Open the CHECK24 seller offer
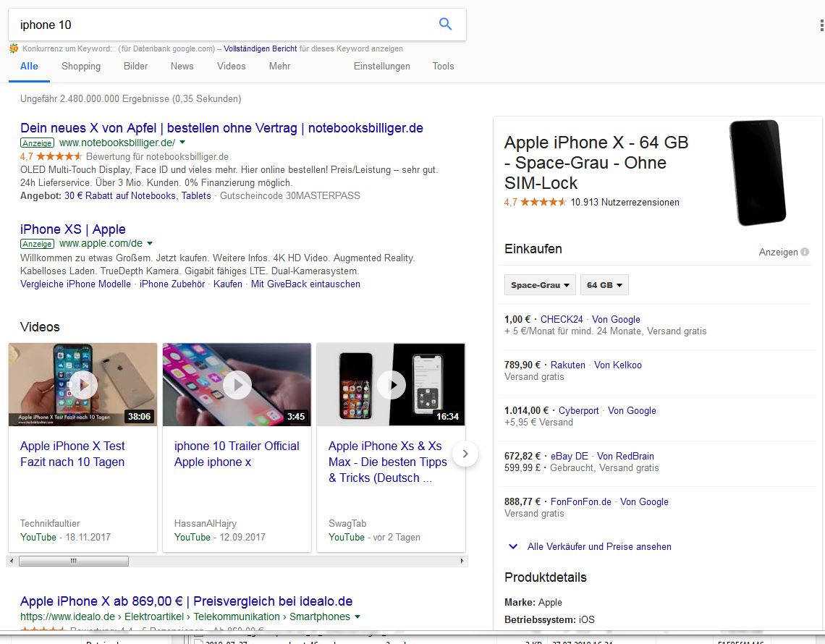Screen dimensions: 825x644 click(562, 319)
